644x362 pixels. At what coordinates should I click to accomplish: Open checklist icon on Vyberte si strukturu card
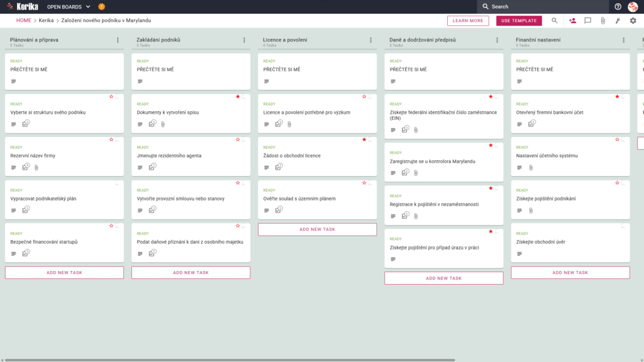click(26, 124)
